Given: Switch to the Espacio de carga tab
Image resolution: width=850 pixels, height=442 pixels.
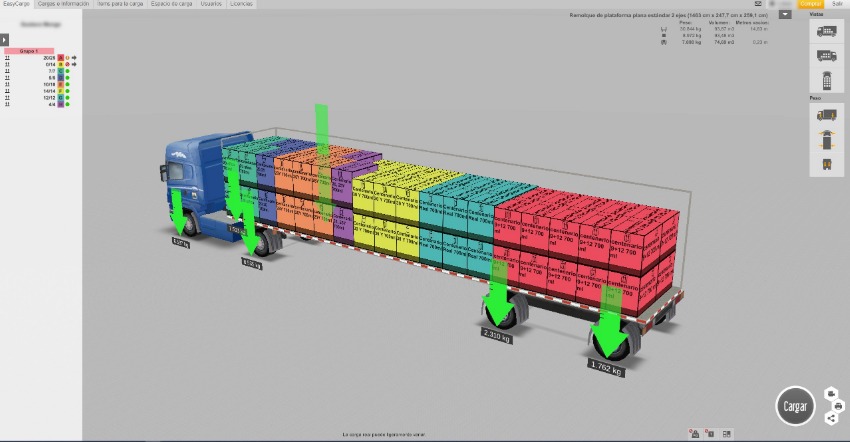Looking at the screenshot, I should pos(172,4).
